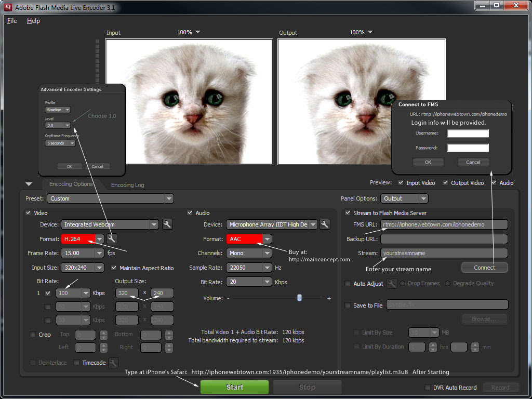
Task: Toggle Output Video preview checkbox
Action: [445, 182]
